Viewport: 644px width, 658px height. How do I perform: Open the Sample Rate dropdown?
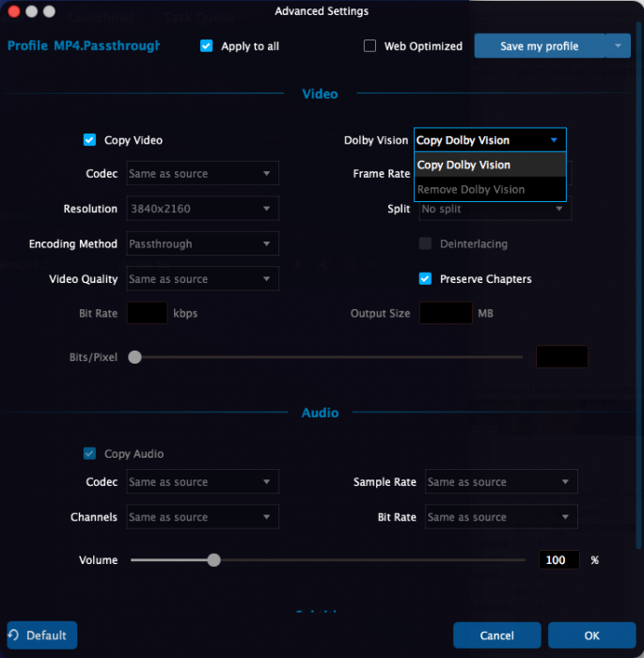(x=501, y=481)
